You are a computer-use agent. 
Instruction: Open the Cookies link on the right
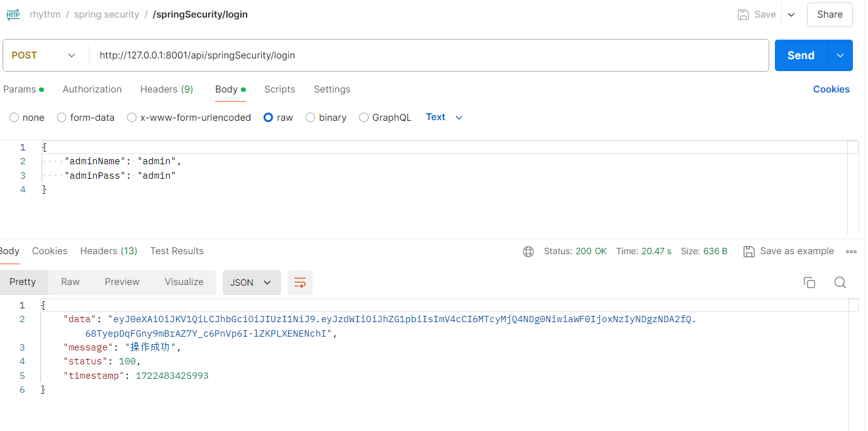pyautogui.click(x=831, y=89)
